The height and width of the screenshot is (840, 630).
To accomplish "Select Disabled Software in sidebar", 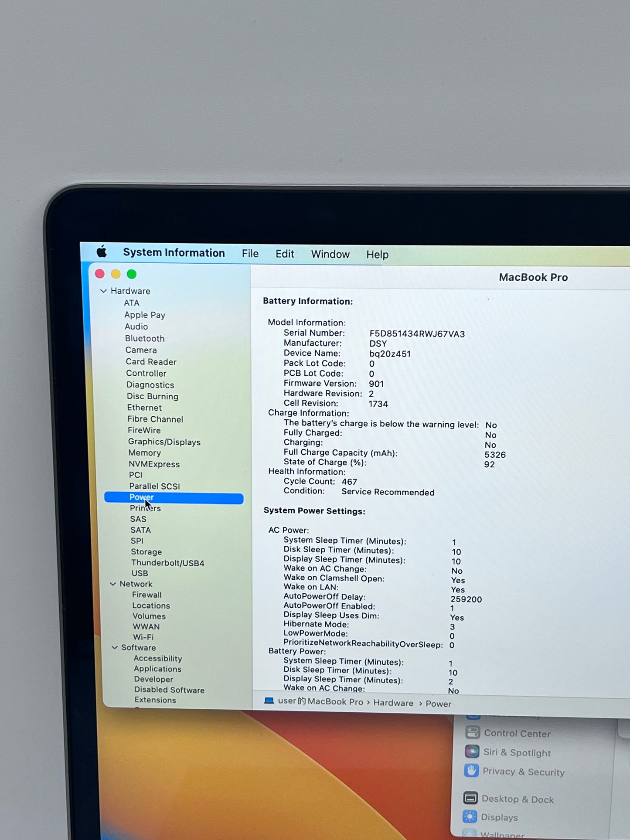I will coord(169,690).
